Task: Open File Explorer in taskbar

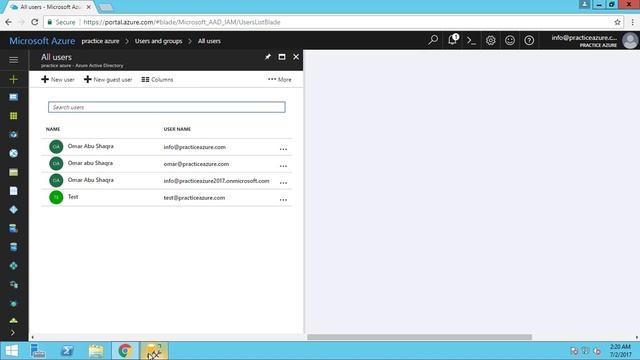Action: pyautogui.click(x=96, y=351)
